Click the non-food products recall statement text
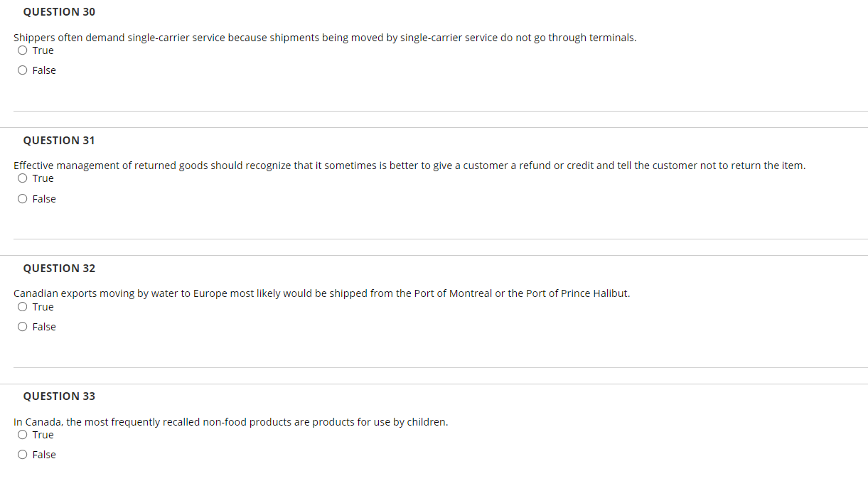Image resolution: width=868 pixels, height=481 pixels. 231,421
